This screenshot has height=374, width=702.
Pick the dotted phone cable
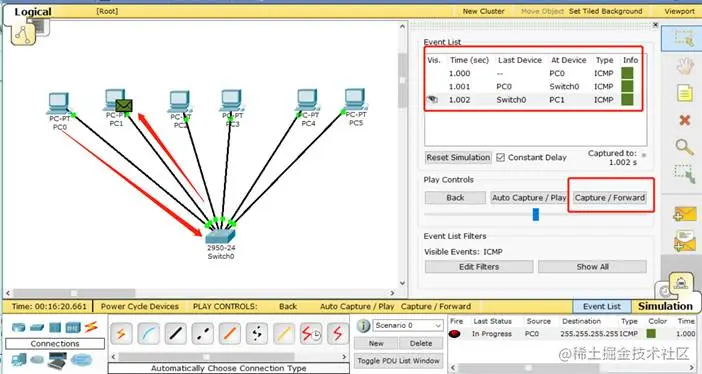coord(257,334)
